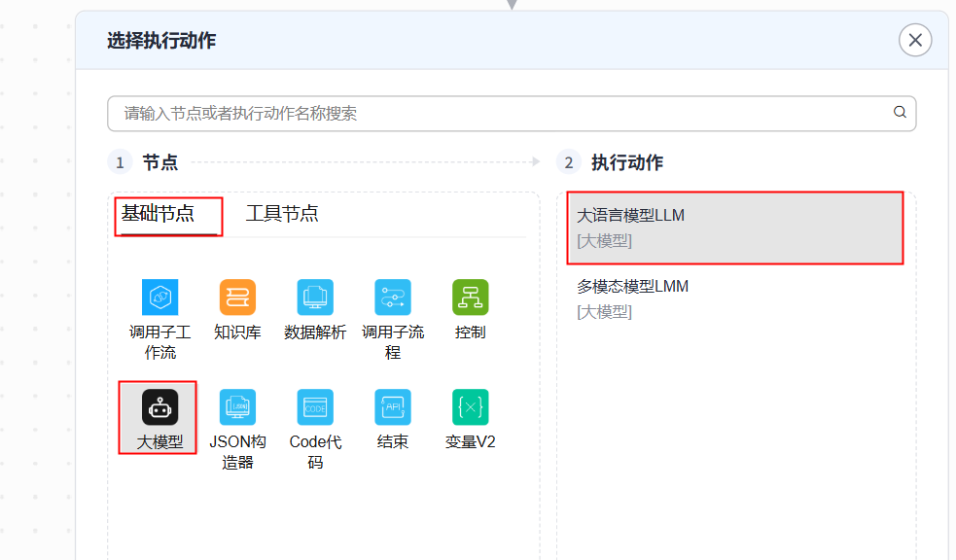Select the black 大模型 robot icon
This screenshot has width=956, height=560.
[159, 407]
